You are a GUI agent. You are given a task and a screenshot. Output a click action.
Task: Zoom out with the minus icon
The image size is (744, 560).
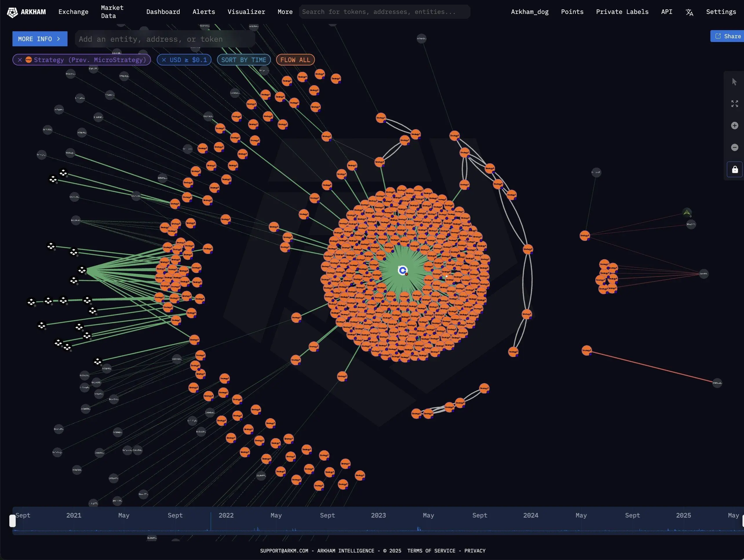734,147
